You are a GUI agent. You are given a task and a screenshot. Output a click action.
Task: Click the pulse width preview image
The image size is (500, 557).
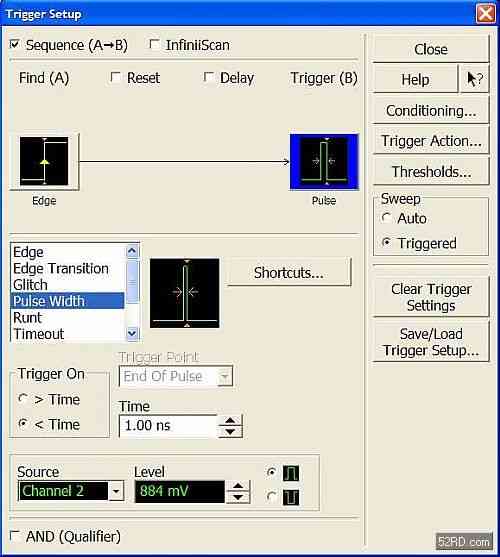tap(185, 293)
